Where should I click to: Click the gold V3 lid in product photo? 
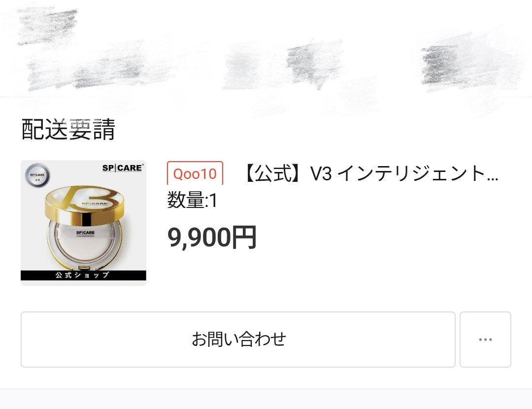click(85, 203)
